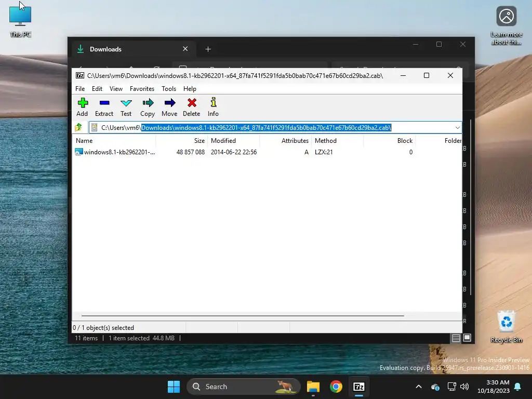Click the Add toolbar icon
The image size is (532, 399).
coord(83,103)
